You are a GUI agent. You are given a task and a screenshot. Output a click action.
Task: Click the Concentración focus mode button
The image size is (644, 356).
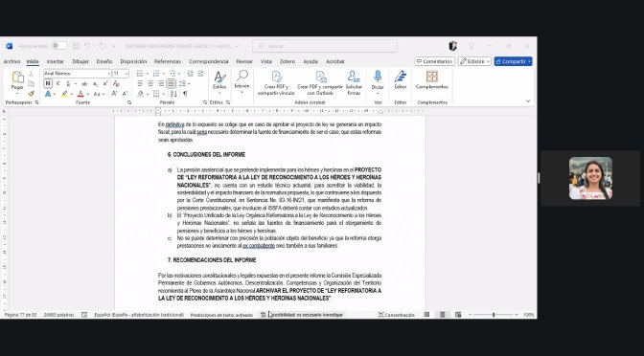[397, 315]
